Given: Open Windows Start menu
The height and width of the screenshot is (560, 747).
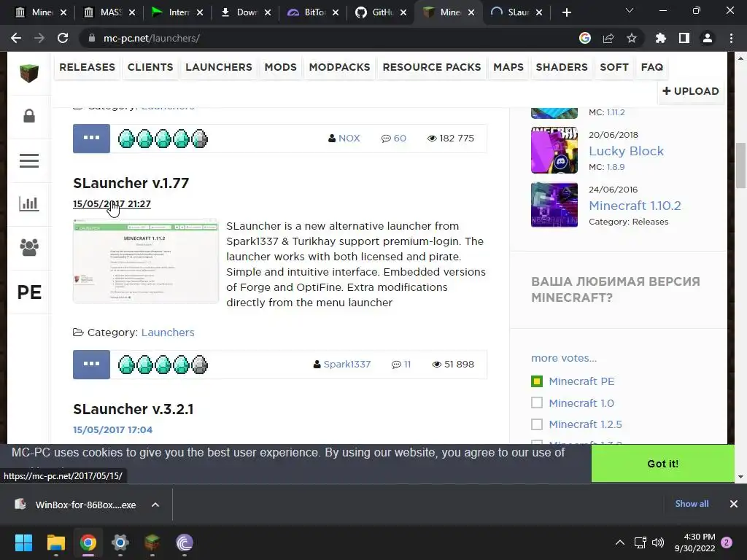Looking at the screenshot, I should coord(23,542).
